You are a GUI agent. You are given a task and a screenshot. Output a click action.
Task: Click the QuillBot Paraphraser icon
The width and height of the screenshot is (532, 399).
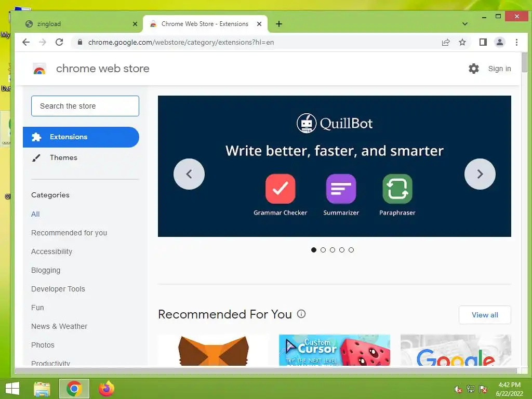click(x=397, y=189)
